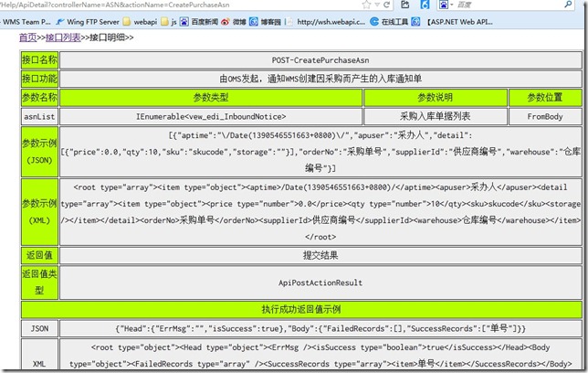Open the search engine selector dropdown

[451, 5]
